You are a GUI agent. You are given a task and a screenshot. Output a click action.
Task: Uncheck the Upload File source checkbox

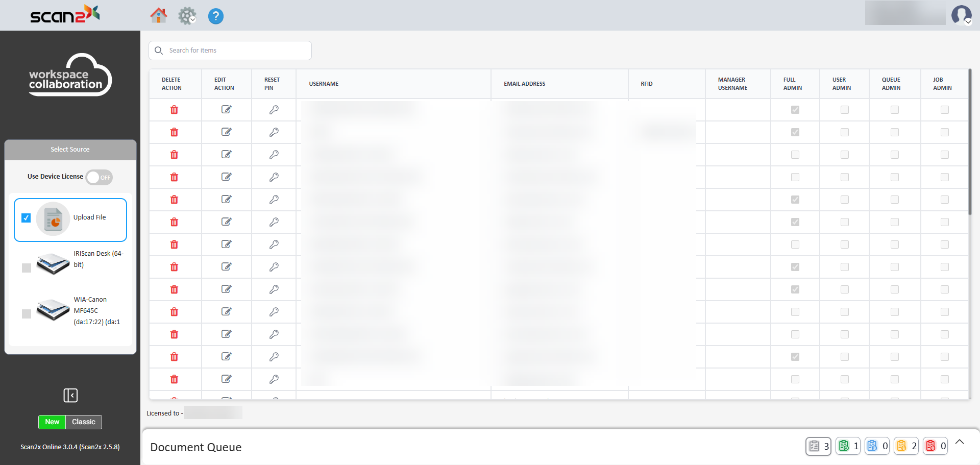coord(26,218)
